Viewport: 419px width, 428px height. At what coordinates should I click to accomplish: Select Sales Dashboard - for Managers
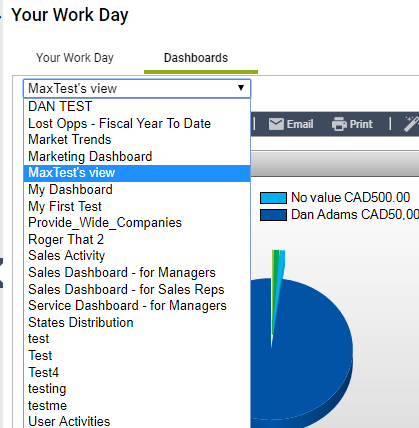[137, 273]
